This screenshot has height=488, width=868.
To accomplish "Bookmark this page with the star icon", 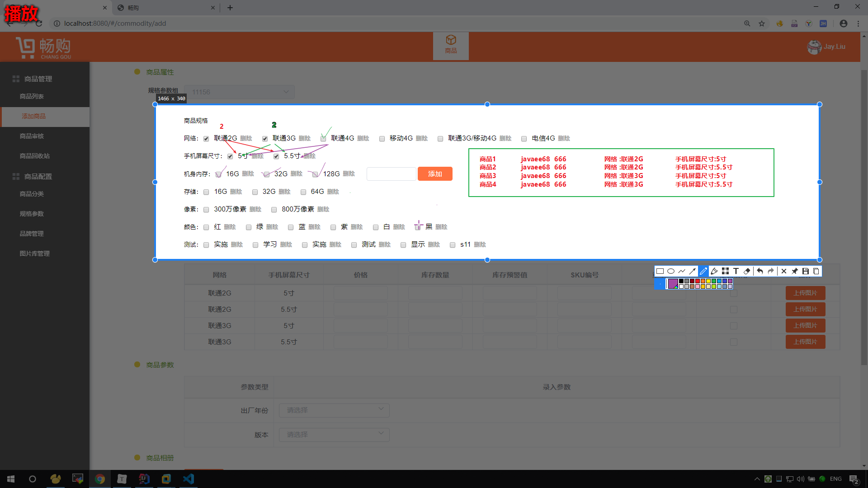I will coord(762,23).
